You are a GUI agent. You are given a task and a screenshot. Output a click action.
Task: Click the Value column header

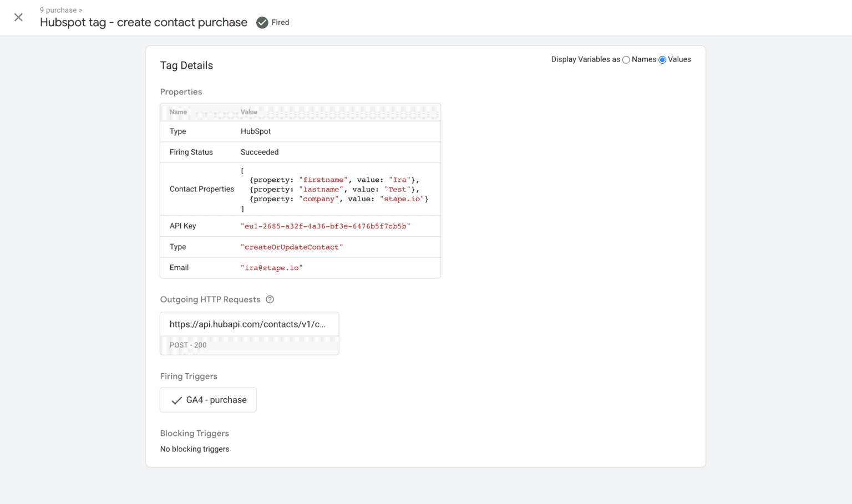(248, 112)
